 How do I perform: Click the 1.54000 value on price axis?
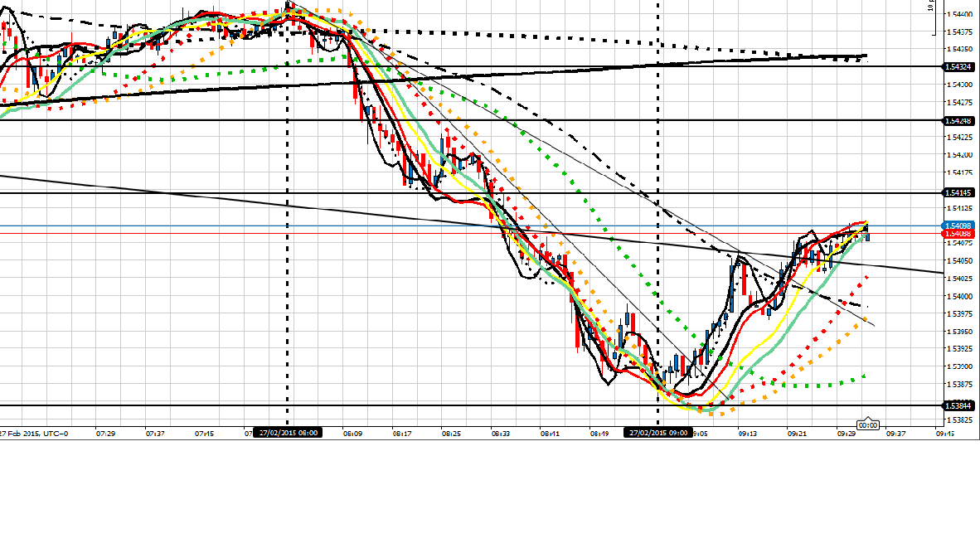coord(960,296)
